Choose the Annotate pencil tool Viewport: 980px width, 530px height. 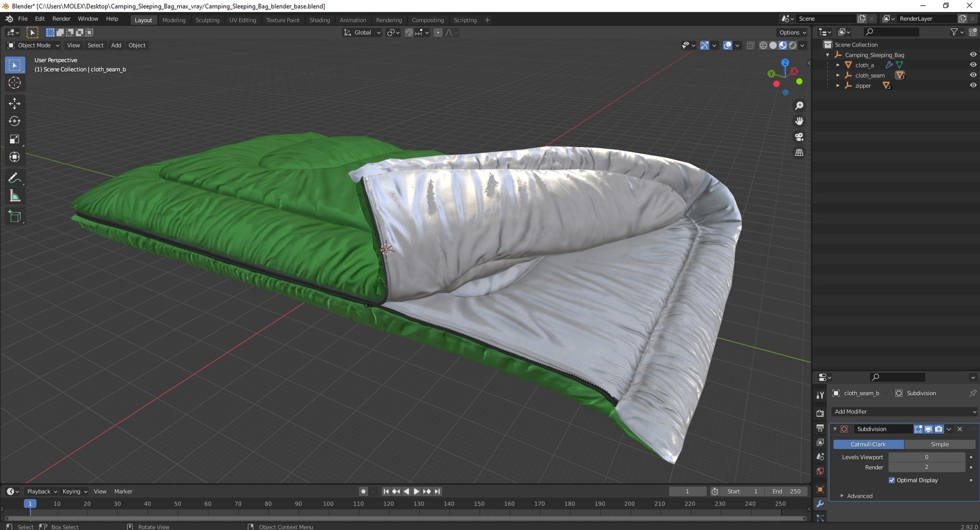[14, 178]
